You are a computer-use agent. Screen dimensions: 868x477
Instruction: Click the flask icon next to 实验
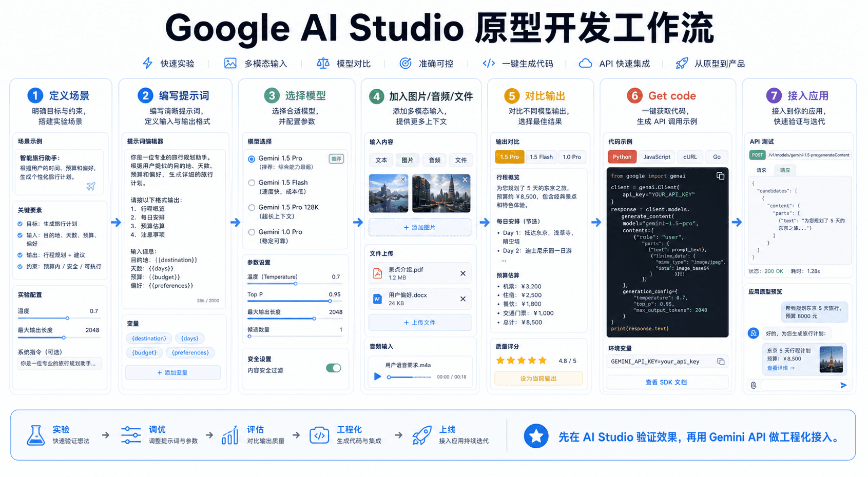coord(35,435)
